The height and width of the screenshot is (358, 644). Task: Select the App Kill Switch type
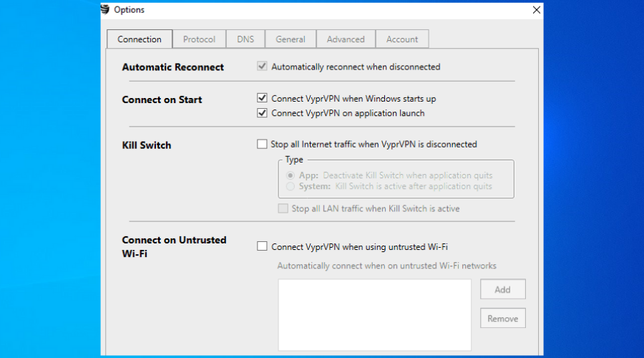click(290, 175)
